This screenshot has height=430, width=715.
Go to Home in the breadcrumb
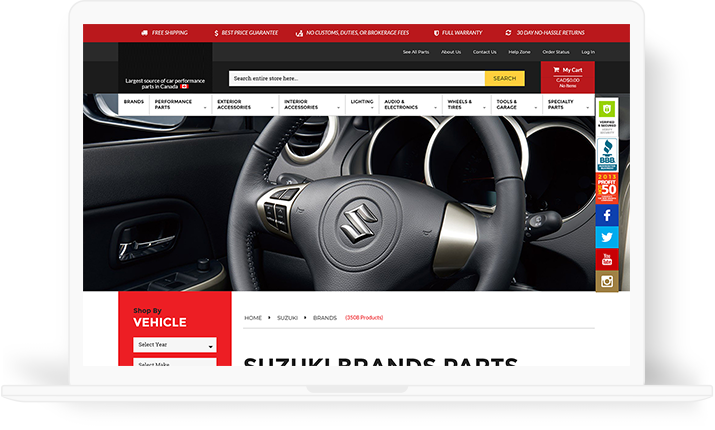(253, 318)
